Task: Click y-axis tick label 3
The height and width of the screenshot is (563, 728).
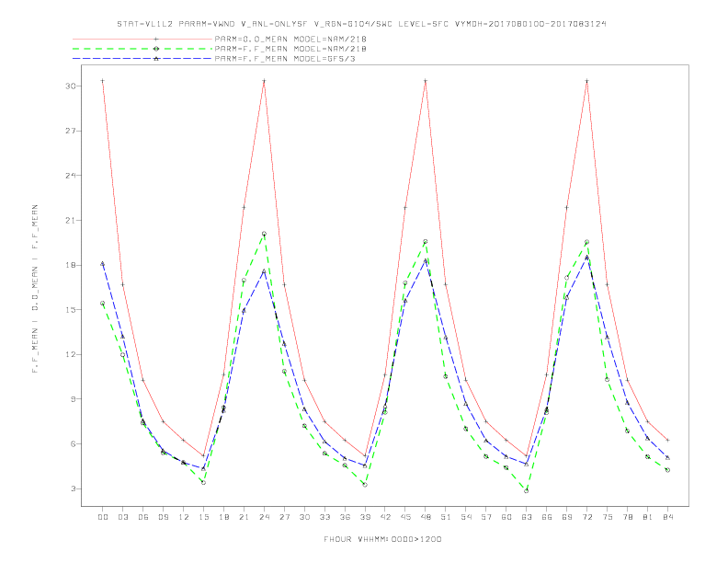Action: 74,488
